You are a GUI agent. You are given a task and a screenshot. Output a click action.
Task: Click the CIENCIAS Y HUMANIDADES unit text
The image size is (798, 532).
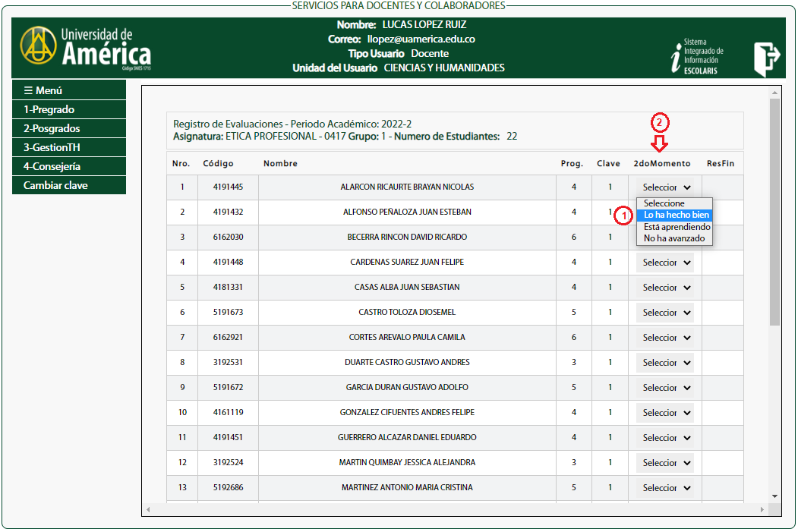[443, 68]
